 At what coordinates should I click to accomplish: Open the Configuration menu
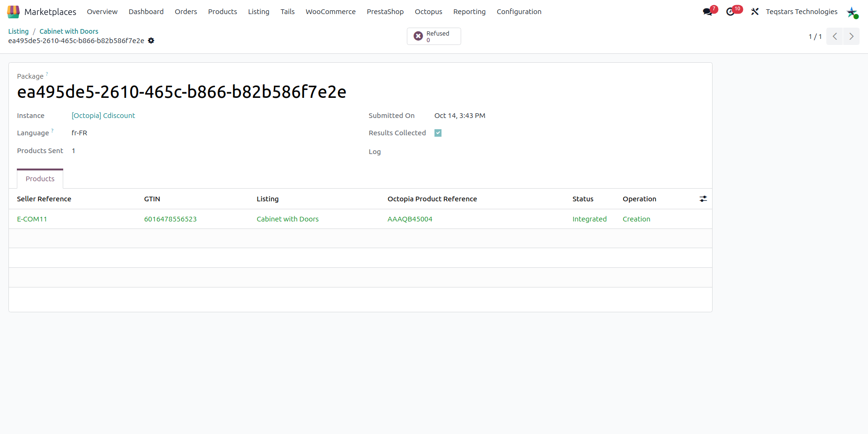click(519, 12)
